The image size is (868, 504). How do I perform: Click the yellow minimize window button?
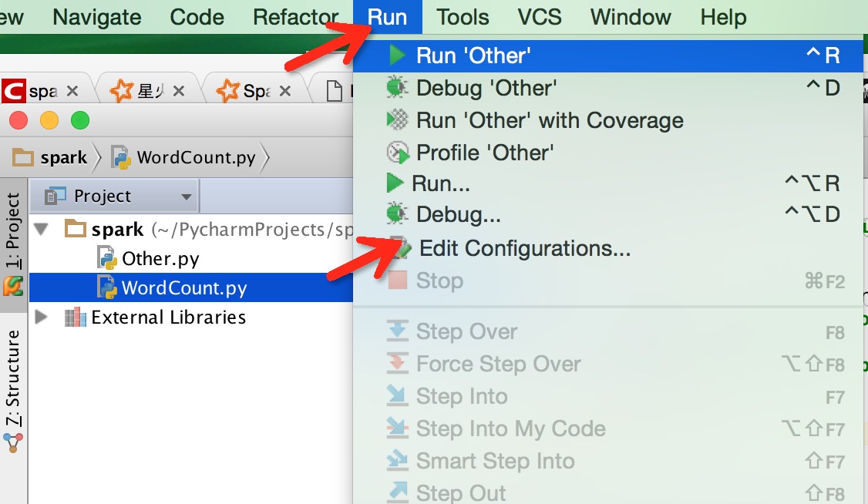coord(49,120)
